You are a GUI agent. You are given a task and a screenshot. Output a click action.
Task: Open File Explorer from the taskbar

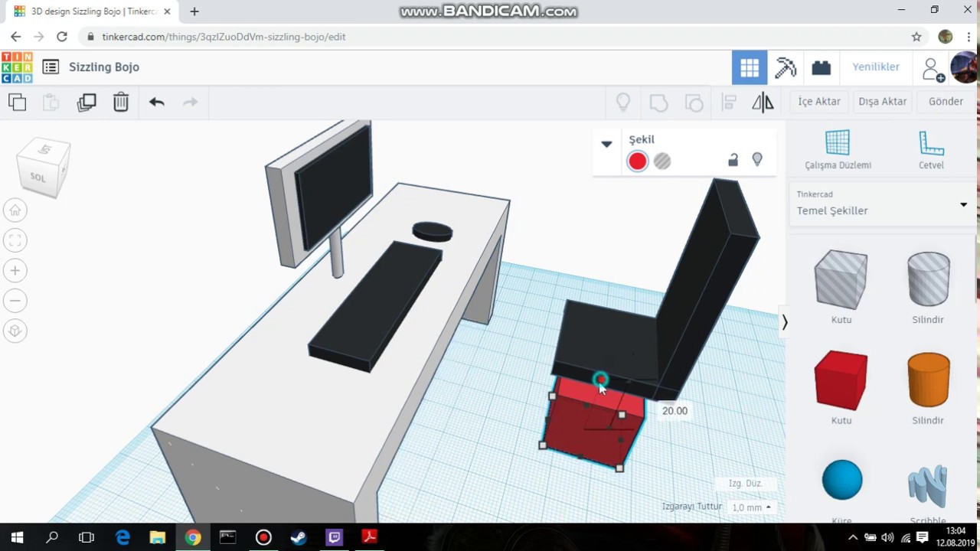click(x=158, y=537)
